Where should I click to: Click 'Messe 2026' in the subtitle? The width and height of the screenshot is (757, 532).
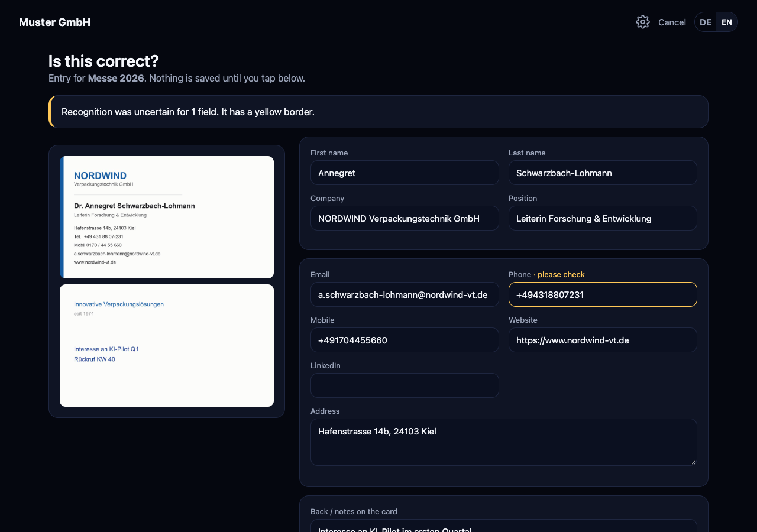[116, 78]
